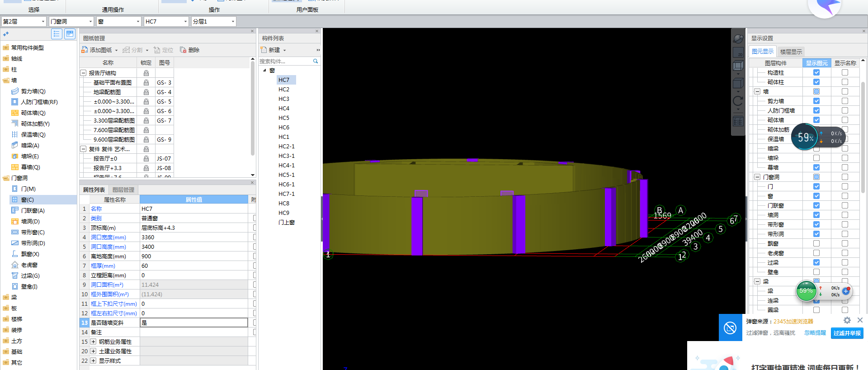This screenshot has width=868, height=370.
Task: Click the wireframe cube view icon
Action: (x=738, y=66)
